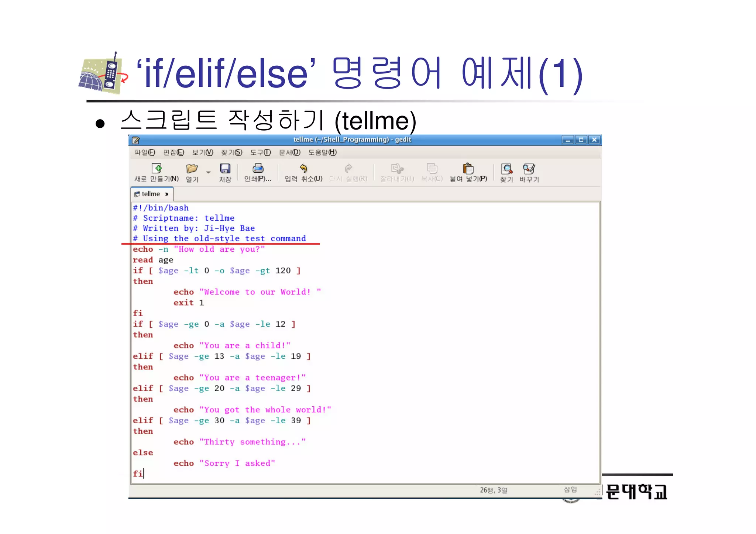Click '# Using the old-style test command' line
This screenshot has width=756, height=534.
click(219, 238)
